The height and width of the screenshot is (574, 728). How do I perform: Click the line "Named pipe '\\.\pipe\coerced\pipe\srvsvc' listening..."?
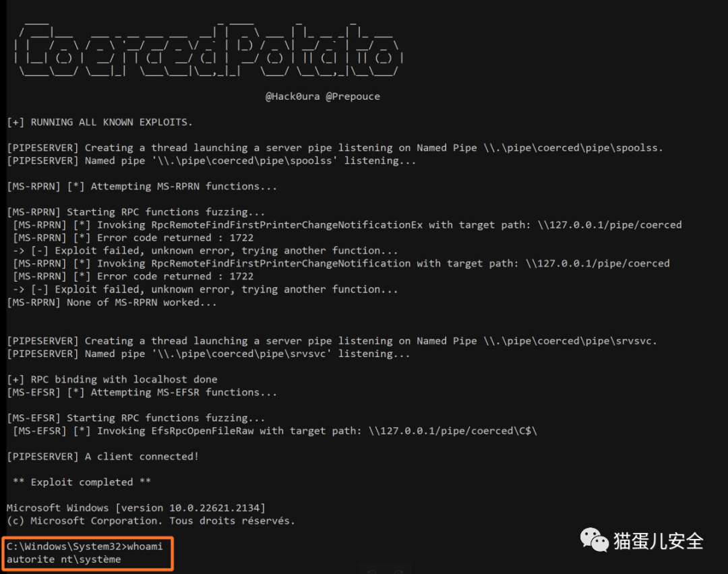(208, 354)
